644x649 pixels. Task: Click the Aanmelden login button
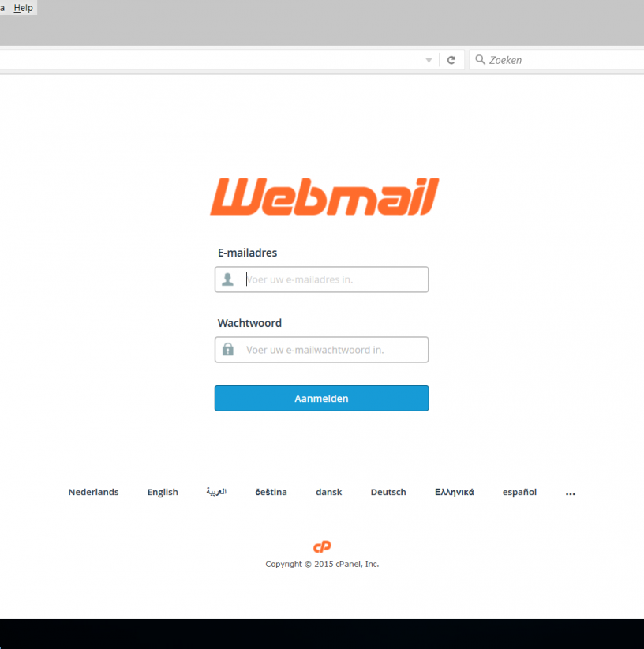(321, 398)
